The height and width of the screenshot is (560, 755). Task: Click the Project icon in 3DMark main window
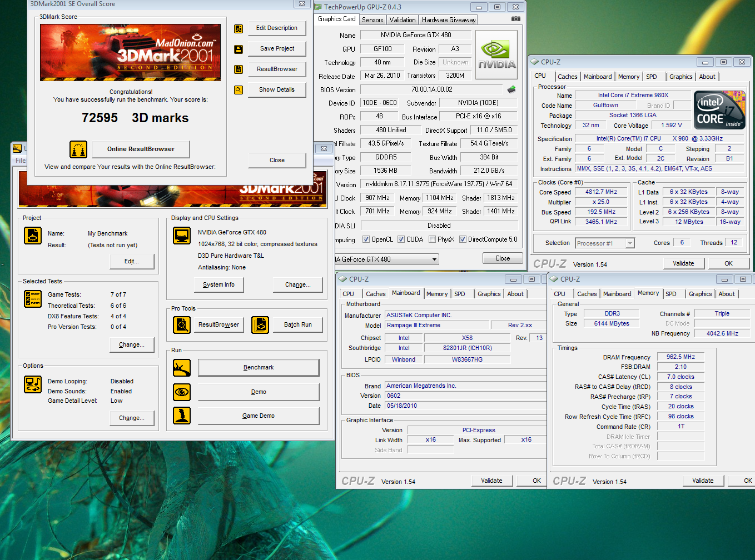[33, 236]
